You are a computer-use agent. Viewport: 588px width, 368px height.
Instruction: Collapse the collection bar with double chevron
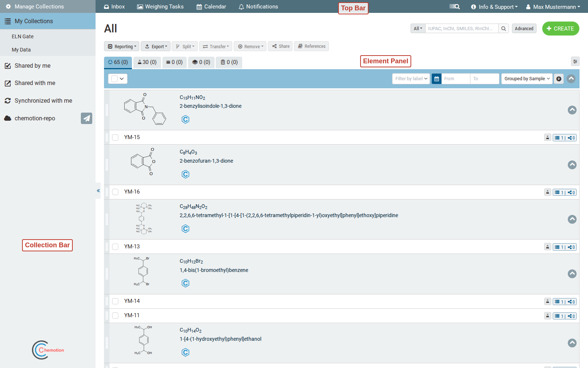[98, 191]
